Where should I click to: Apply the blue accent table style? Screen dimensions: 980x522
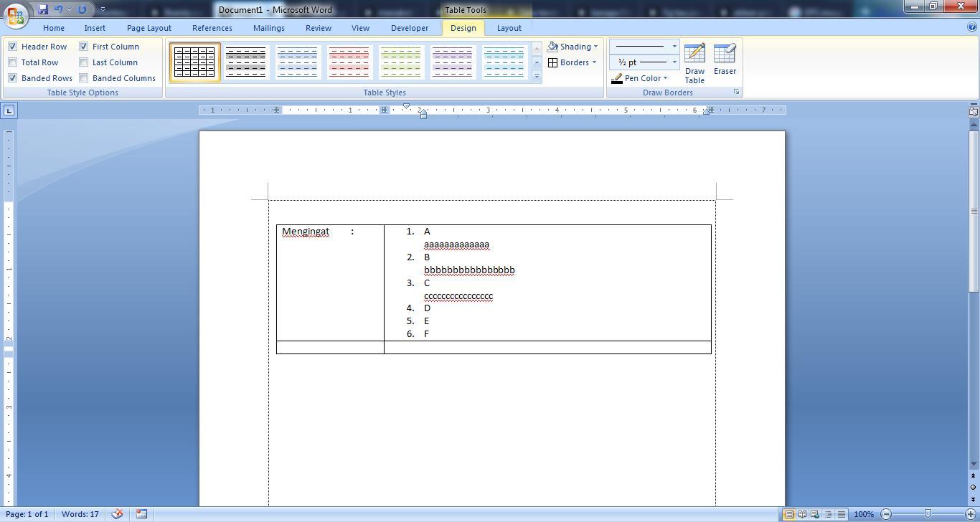click(x=298, y=62)
